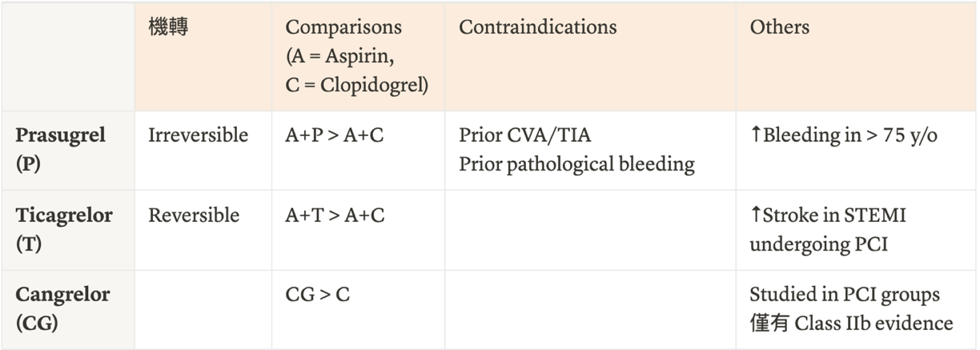Select the Stroke in STEMI undergoing PCI cell
Viewport: 980px width, 350px height.
(x=856, y=230)
